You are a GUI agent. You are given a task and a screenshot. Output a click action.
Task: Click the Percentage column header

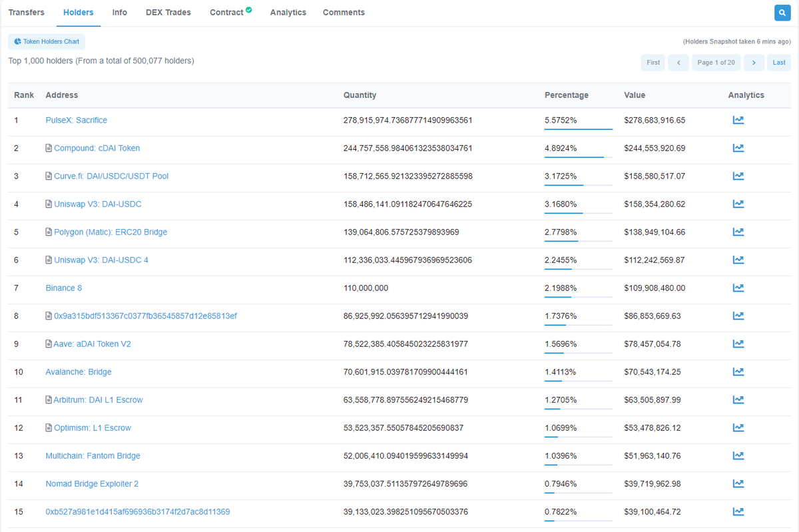tap(567, 95)
